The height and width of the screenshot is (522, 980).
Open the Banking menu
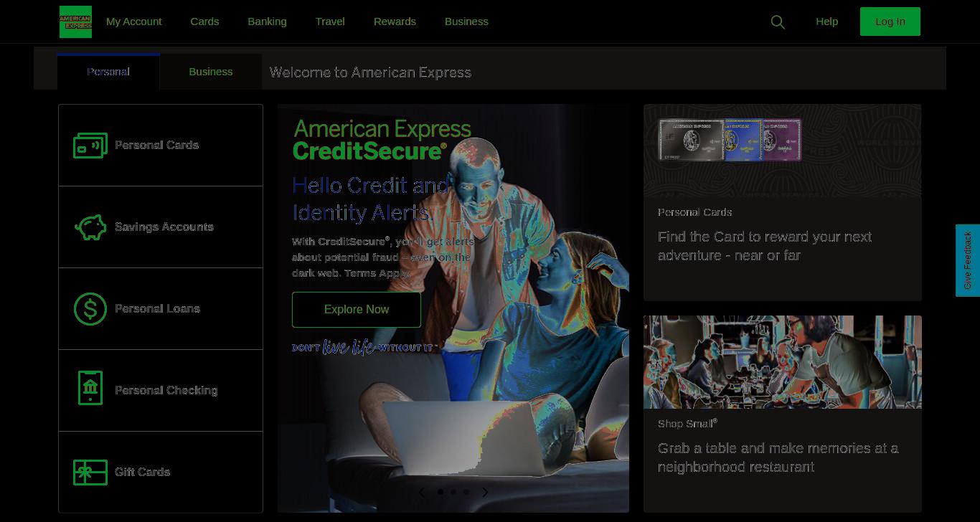[267, 22]
